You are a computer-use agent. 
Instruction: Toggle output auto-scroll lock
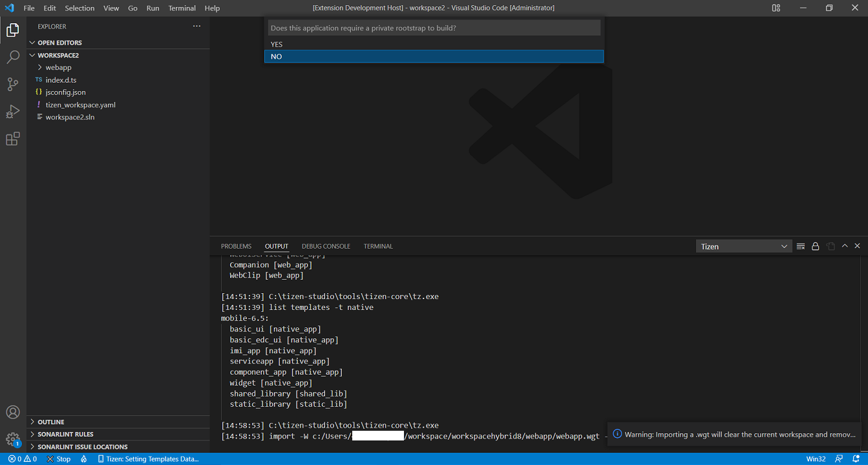(816, 246)
